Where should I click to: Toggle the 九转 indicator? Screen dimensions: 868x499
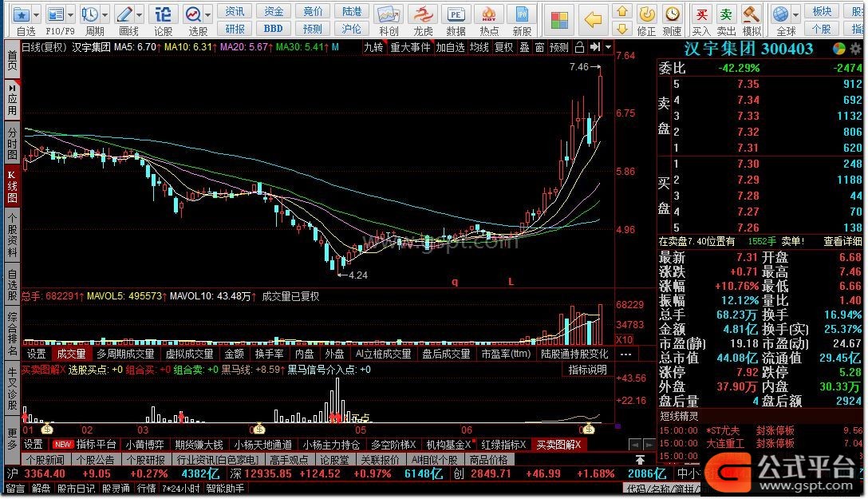point(373,48)
